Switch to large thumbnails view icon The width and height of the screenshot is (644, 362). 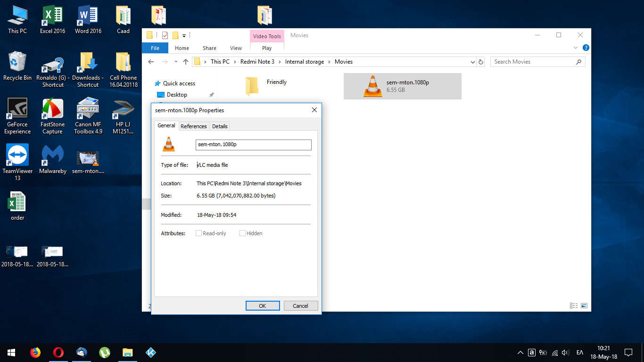(584, 305)
